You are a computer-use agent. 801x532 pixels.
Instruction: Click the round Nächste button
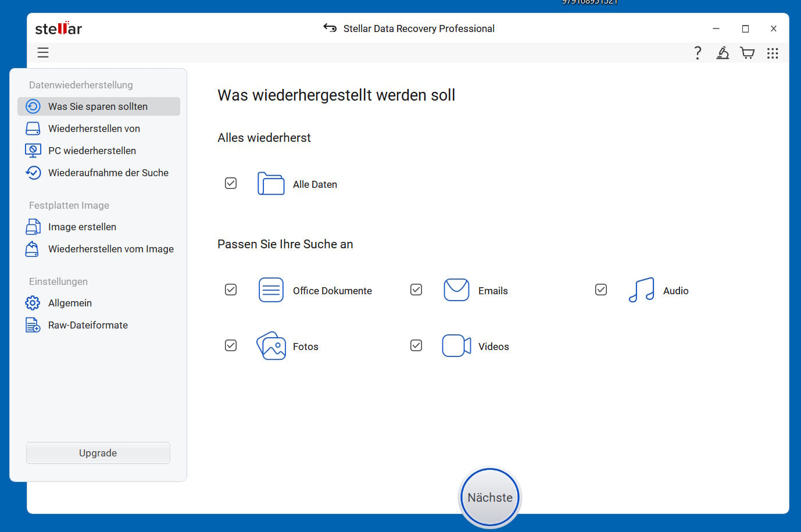tap(490, 498)
